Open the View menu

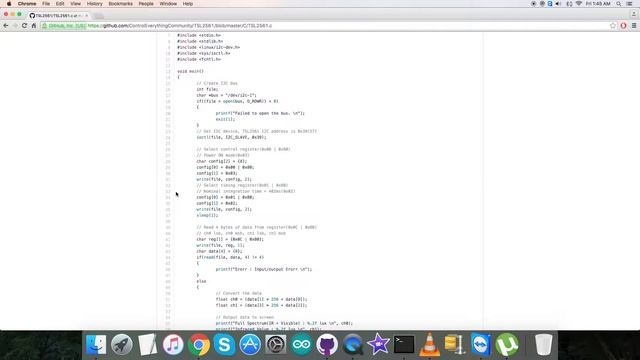(x=76, y=4)
